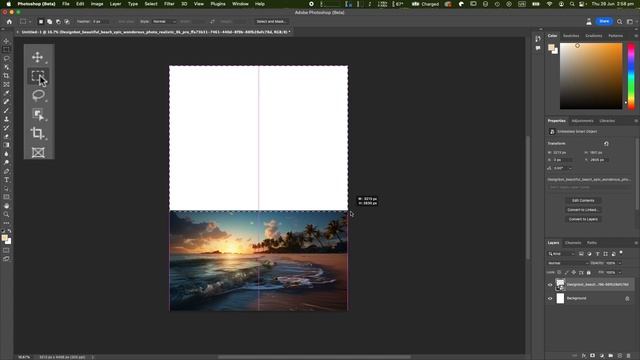
Task: Select the Eraser tool
Action: 6,136
